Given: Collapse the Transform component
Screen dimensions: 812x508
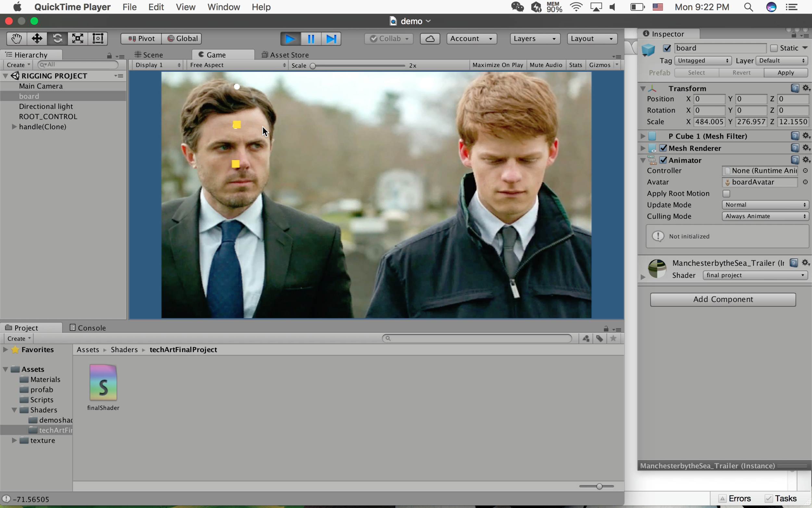Looking at the screenshot, I should pos(643,88).
